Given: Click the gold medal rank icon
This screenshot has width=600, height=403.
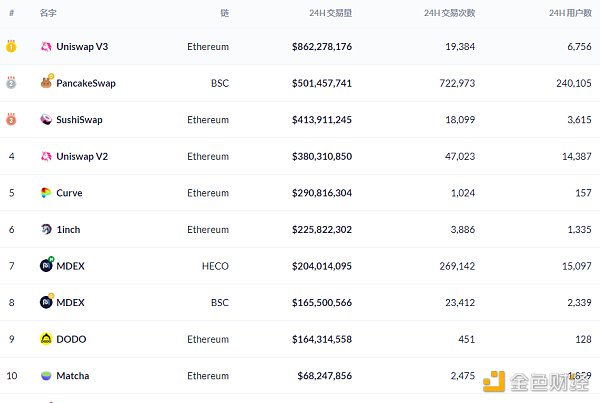Looking at the screenshot, I should coord(11,46).
